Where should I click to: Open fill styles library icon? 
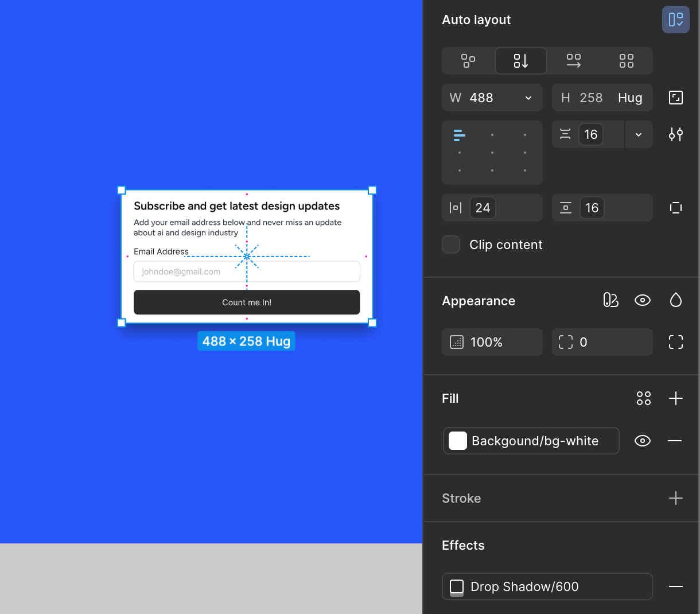pos(643,398)
